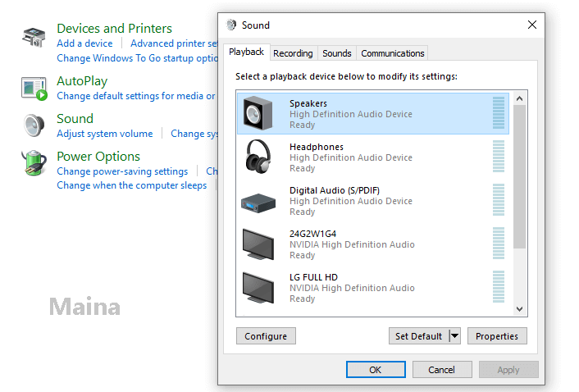Click Change default settings for media link
The image size is (579, 392).
[x=136, y=96]
